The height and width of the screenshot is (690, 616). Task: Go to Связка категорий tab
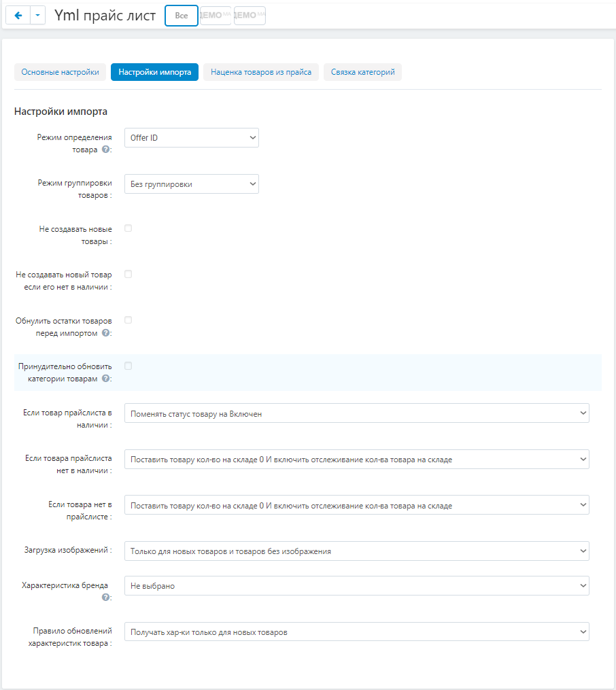[x=362, y=72]
